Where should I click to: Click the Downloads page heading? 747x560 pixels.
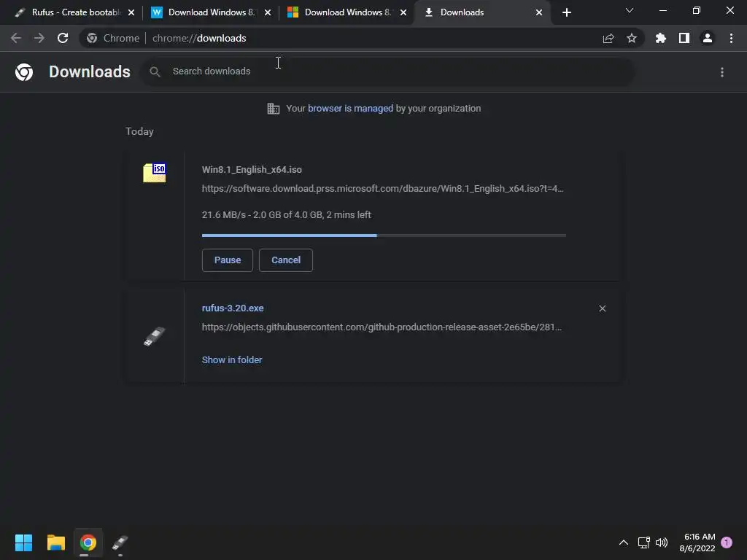[90, 72]
